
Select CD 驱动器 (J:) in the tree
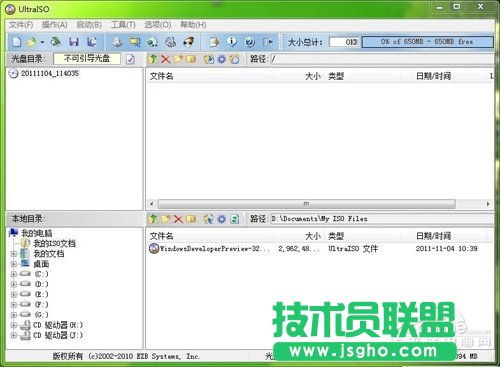pyautogui.click(x=58, y=335)
